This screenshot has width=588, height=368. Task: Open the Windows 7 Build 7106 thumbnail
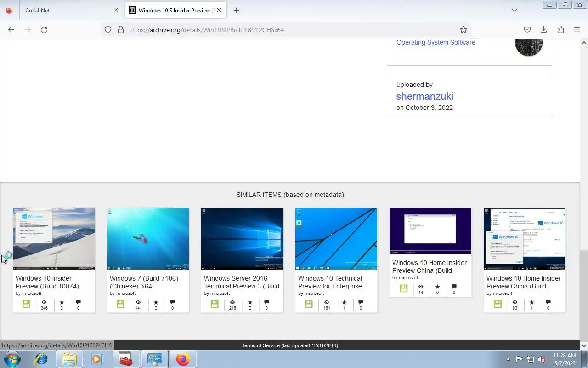[148, 239]
